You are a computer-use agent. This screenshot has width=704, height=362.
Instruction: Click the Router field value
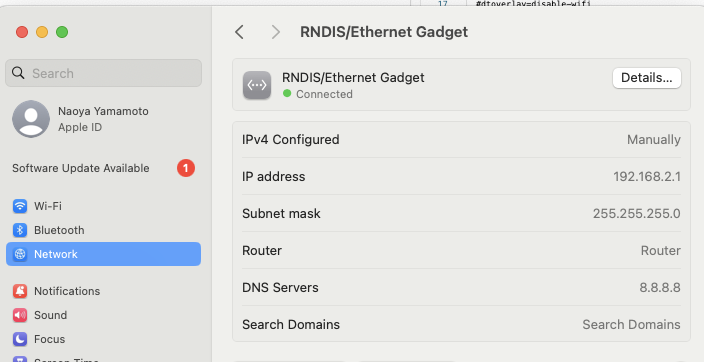660,251
